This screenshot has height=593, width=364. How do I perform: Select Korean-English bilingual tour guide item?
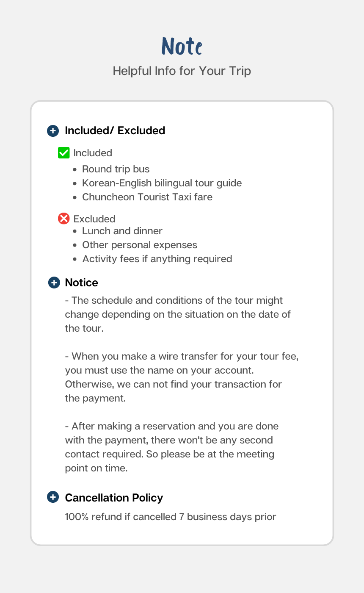162,183
